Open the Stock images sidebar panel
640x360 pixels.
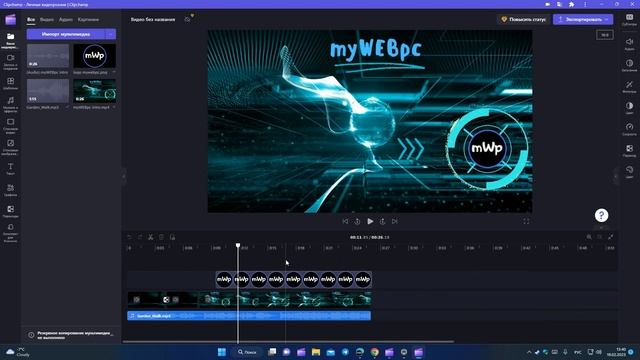(11, 147)
